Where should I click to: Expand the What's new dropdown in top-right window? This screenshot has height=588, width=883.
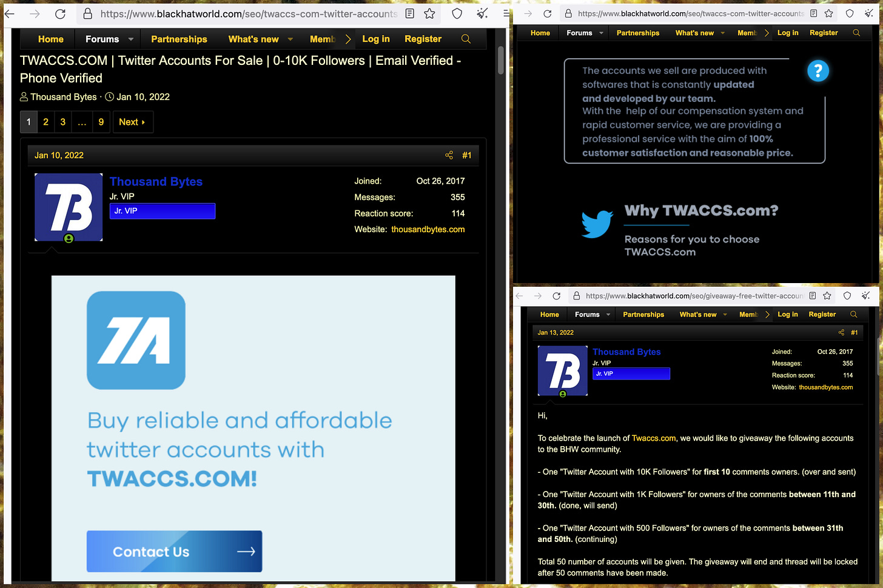(x=723, y=33)
